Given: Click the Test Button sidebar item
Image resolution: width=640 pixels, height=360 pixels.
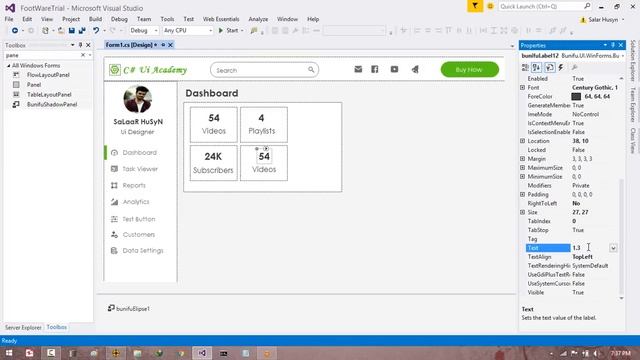Looking at the screenshot, I should click(140, 219).
